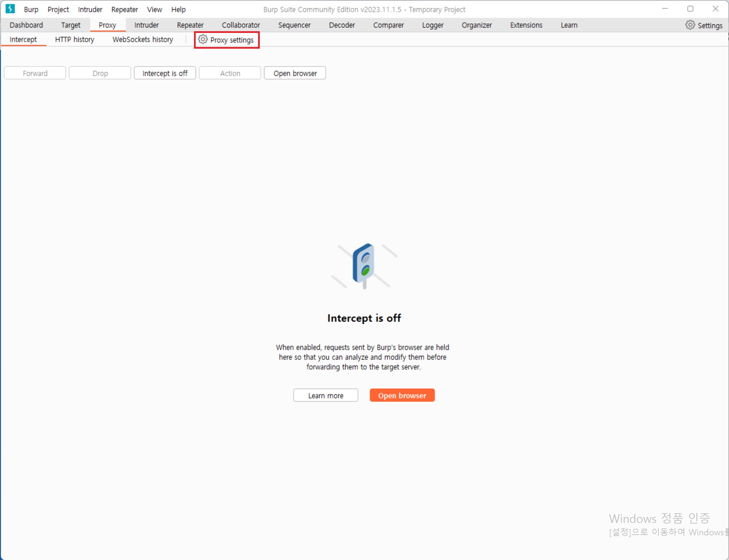The image size is (729, 560).
Task: Switch to the WebSockets history tab
Action: (143, 39)
